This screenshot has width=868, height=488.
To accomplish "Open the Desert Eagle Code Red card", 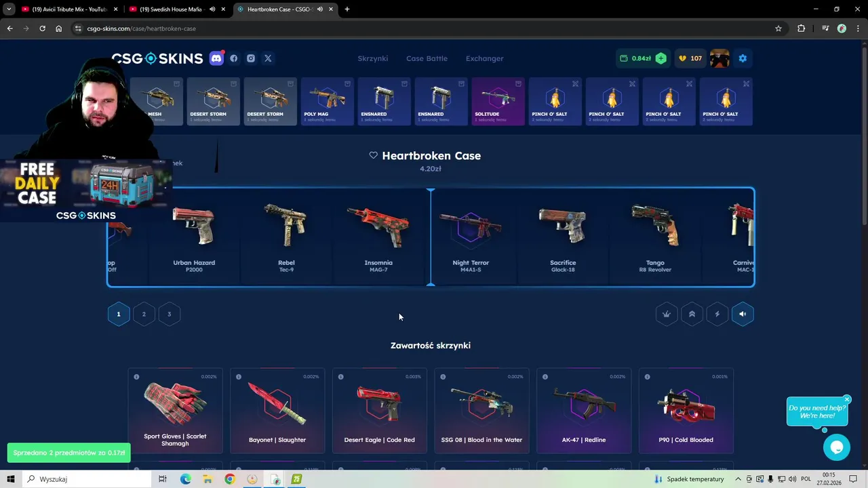I will coord(379,410).
